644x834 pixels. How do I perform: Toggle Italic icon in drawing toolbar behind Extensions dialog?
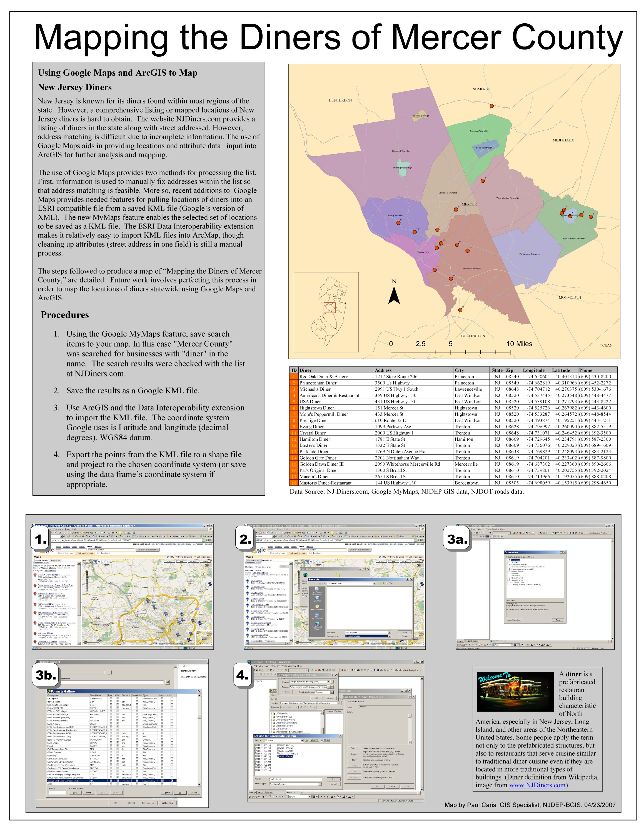tap(525, 645)
